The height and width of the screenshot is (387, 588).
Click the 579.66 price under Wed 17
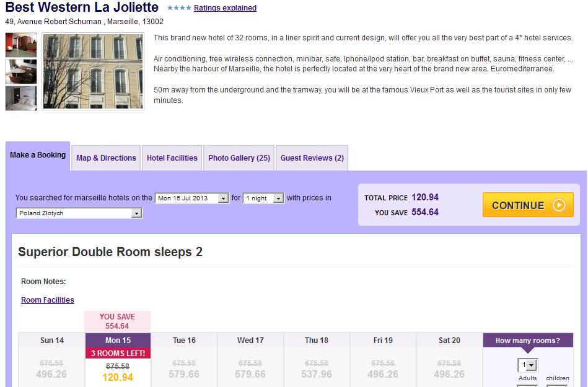coord(250,374)
